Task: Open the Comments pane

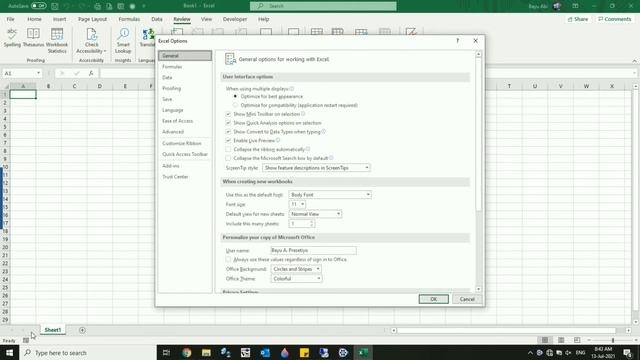Action: pyautogui.click(x=614, y=19)
